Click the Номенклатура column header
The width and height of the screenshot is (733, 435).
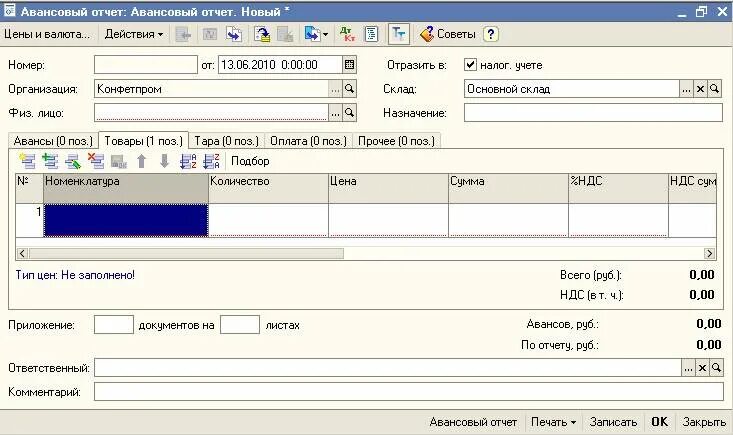(x=126, y=188)
